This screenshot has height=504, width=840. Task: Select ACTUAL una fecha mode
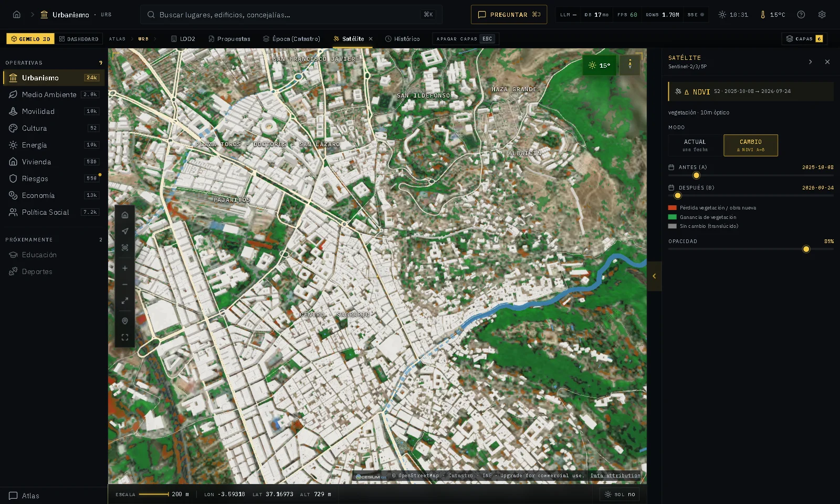695,145
